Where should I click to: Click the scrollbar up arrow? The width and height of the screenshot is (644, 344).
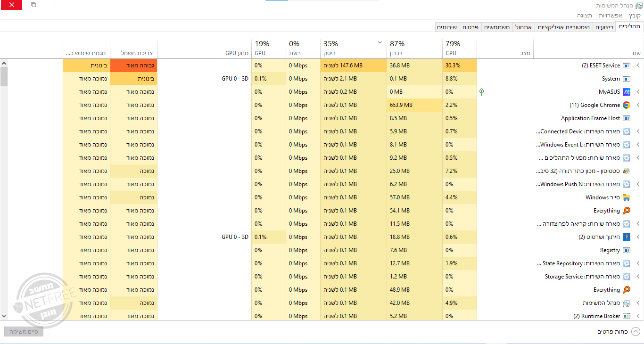4,63
